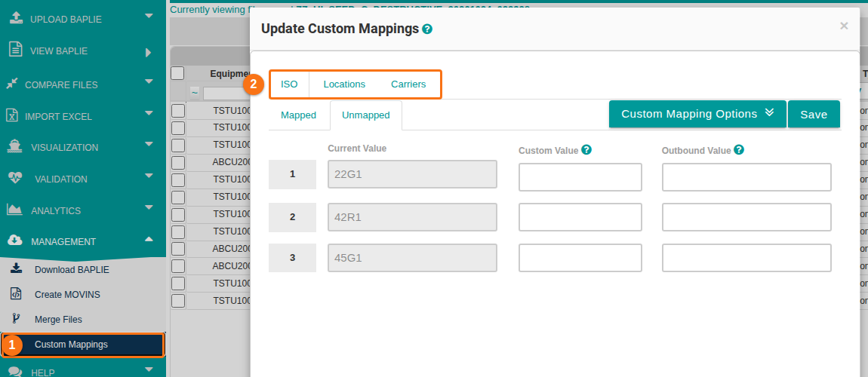Click the Current Value field showing 22G1
Screen dimensions: 868x377
coord(412,174)
